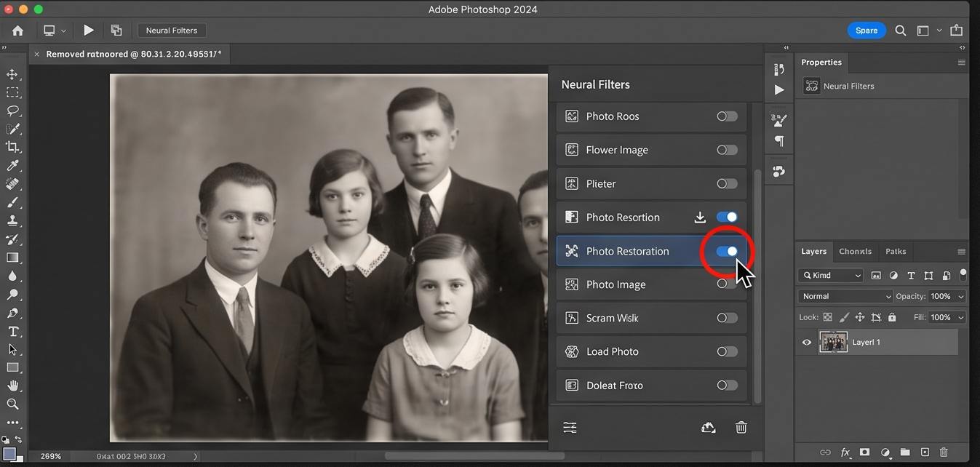This screenshot has width=980, height=467.
Task: Select the Crop tool
Action: [x=12, y=147]
